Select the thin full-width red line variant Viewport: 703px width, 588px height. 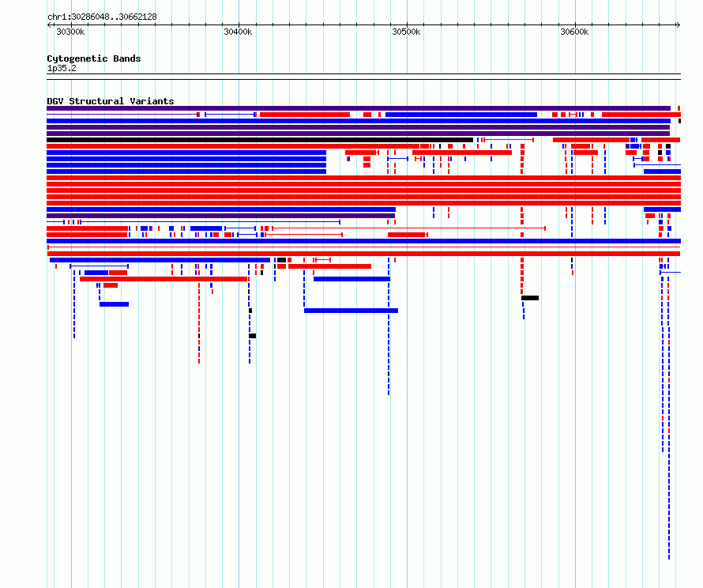pos(363,247)
